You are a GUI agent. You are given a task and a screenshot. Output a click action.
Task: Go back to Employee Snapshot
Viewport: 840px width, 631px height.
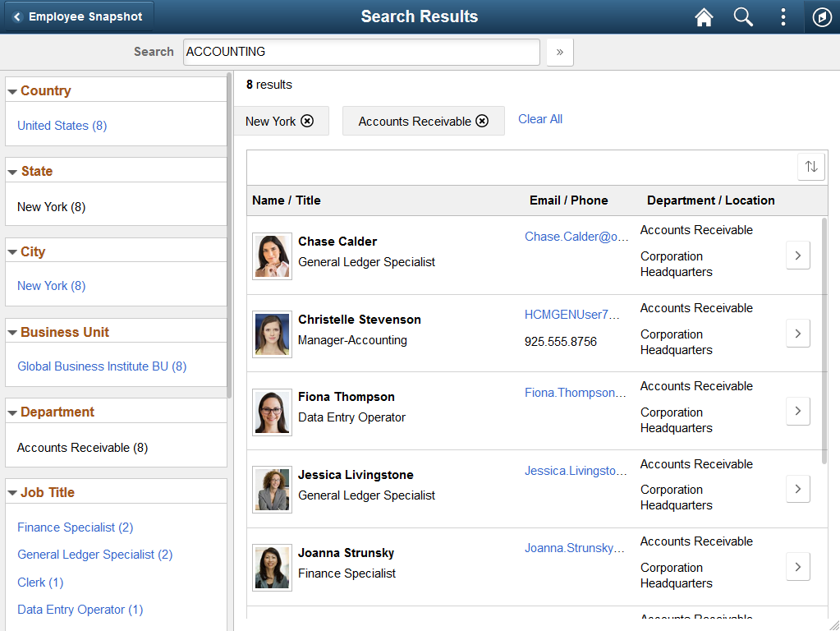79,16
